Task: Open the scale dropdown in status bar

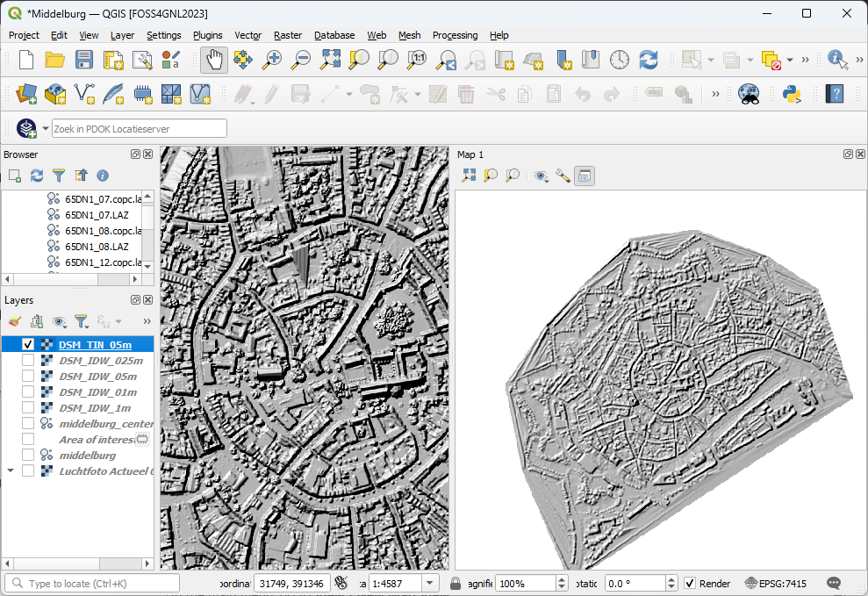Action: [x=429, y=583]
